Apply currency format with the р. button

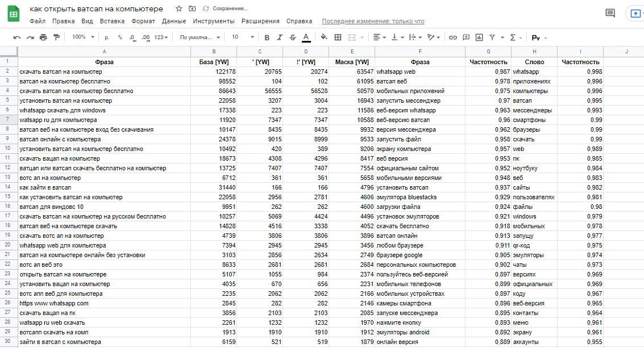(x=107, y=37)
